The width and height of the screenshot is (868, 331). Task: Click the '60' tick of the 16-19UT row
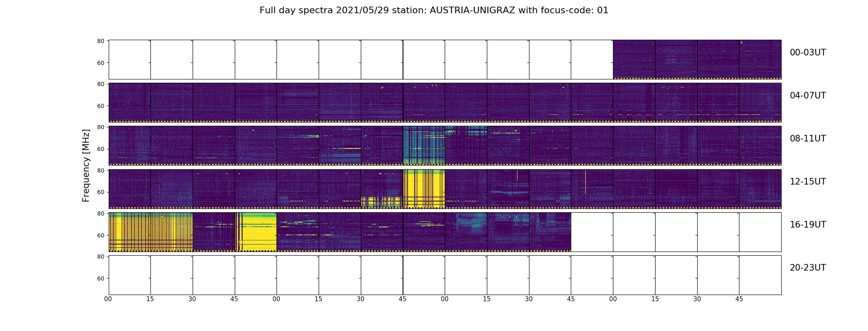100,235
